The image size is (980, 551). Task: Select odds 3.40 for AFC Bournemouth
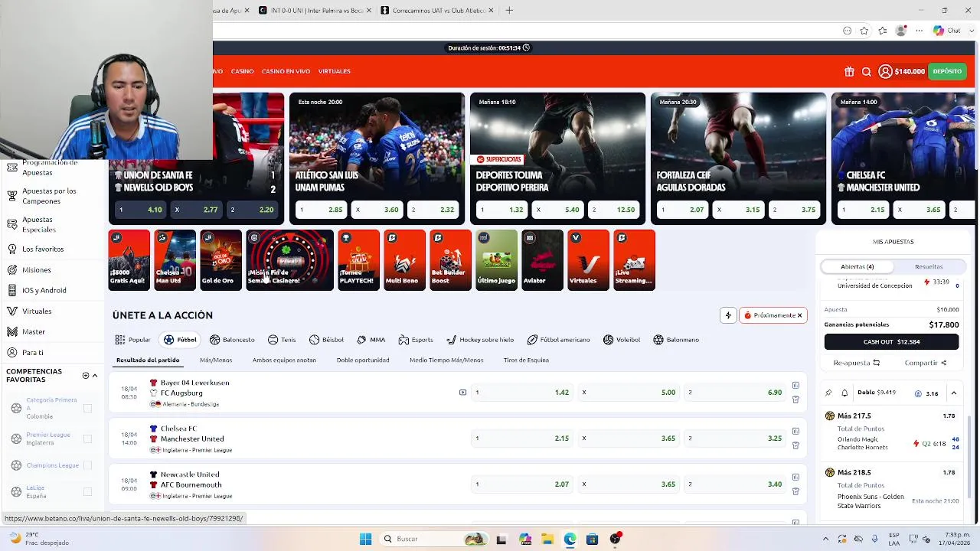coord(734,484)
